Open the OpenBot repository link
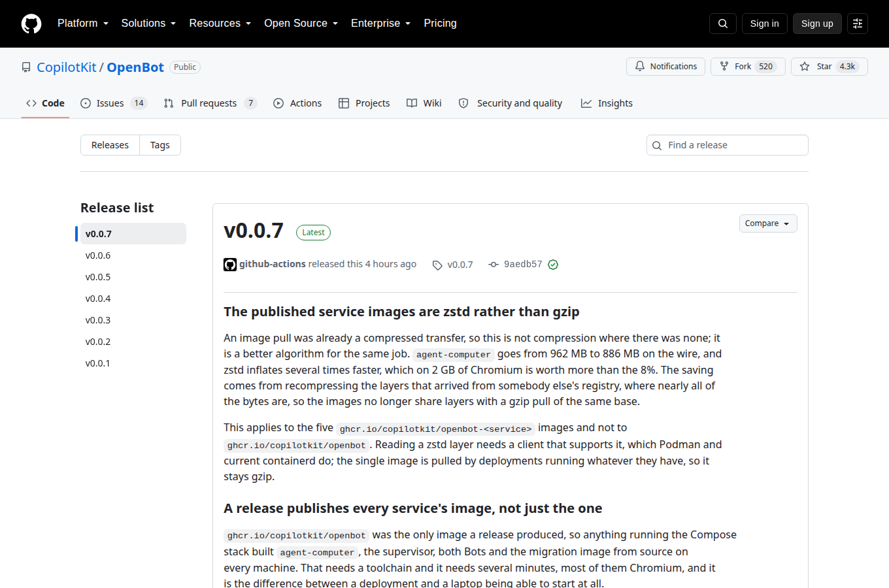Image resolution: width=889 pixels, height=588 pixels. coord(135,67)
